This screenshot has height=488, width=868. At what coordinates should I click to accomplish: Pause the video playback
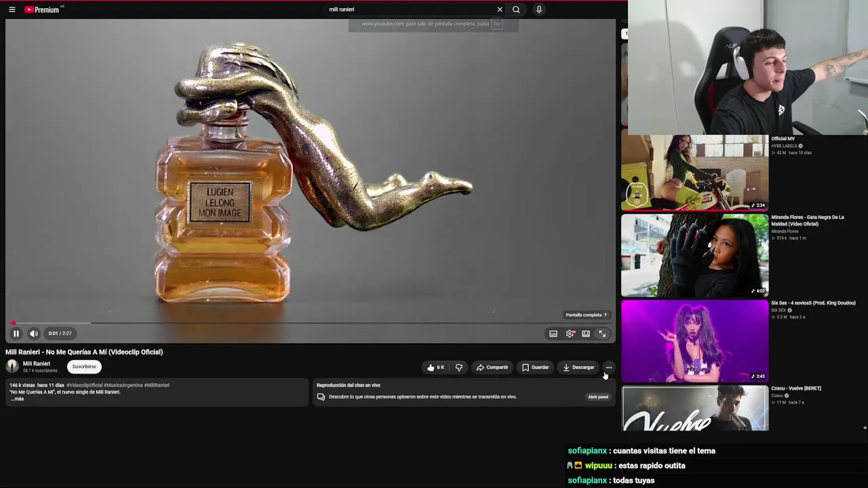(x=16, y=333)
